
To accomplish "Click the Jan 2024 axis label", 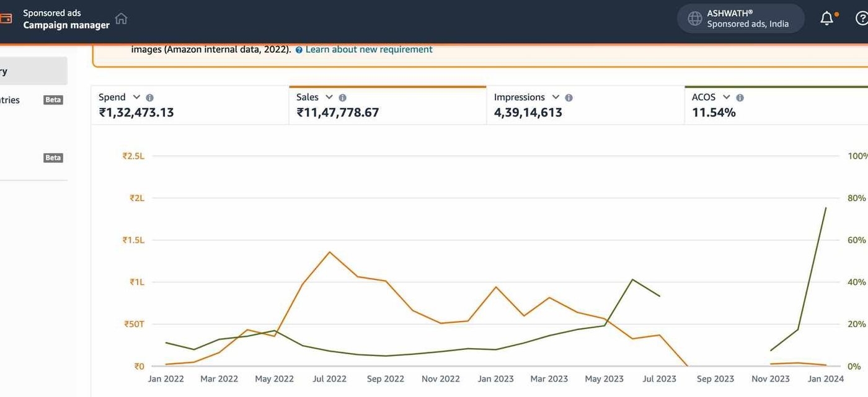I will (825, 379).
